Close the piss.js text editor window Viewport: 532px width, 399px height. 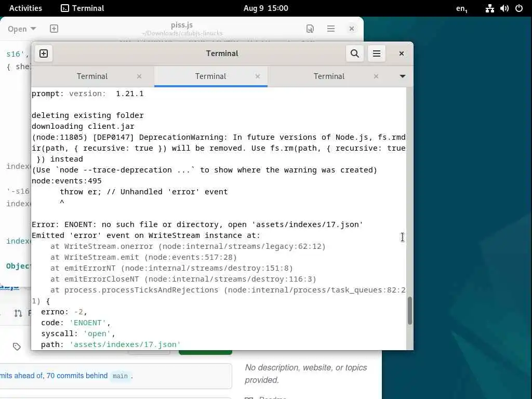click(x=352, y=29)
